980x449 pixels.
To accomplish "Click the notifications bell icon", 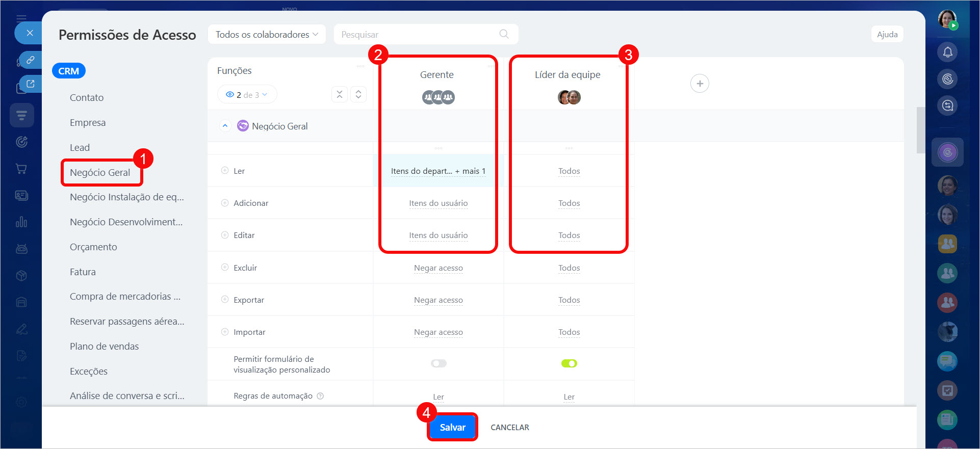I will click(947, 52).
